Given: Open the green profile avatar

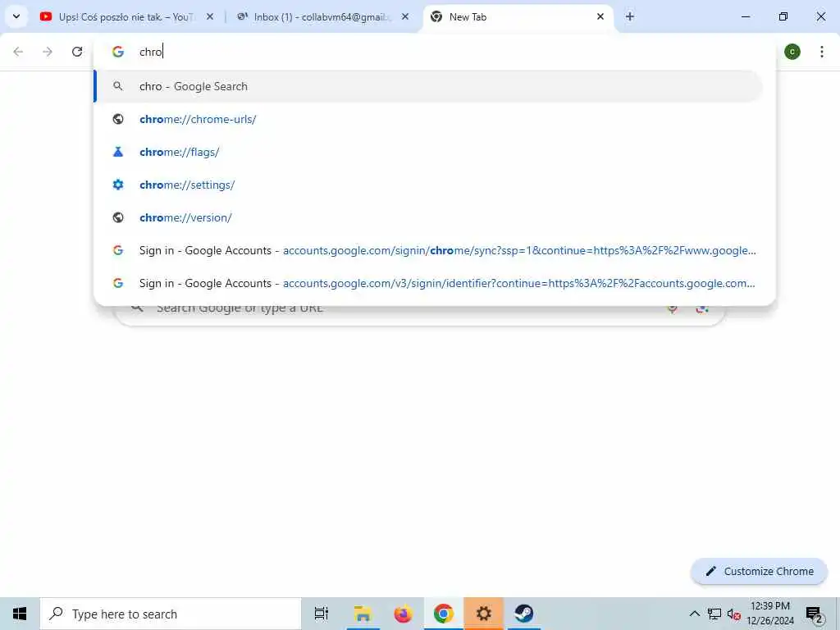Looking at the screenshot, I should click(x=792, y=52).
